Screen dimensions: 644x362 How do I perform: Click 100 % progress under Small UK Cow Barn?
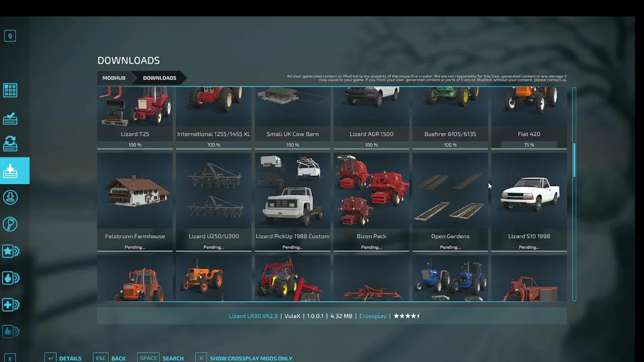(293, 145)
